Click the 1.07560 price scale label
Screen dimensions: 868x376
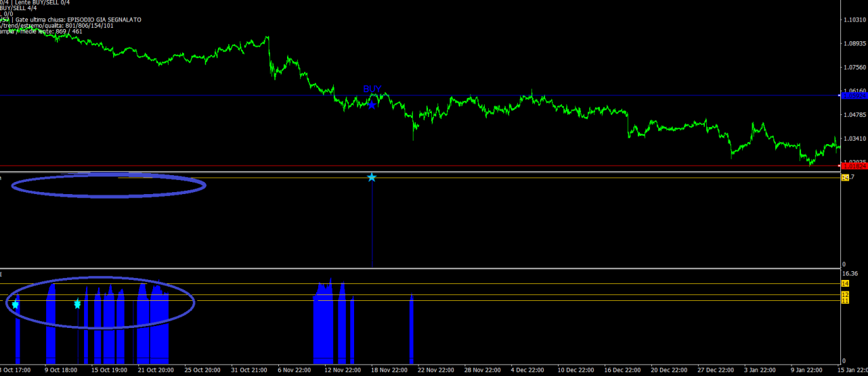click(x=853, y=67)
